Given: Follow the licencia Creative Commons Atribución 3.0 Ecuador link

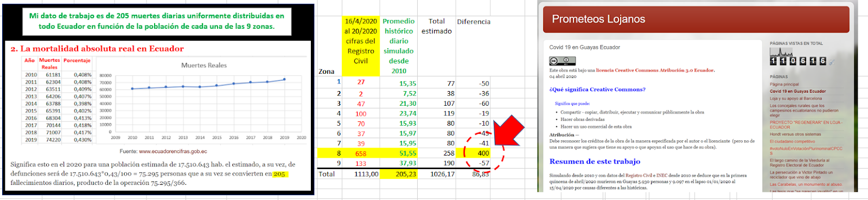Looking at the screenshot, I should point(655,70).
